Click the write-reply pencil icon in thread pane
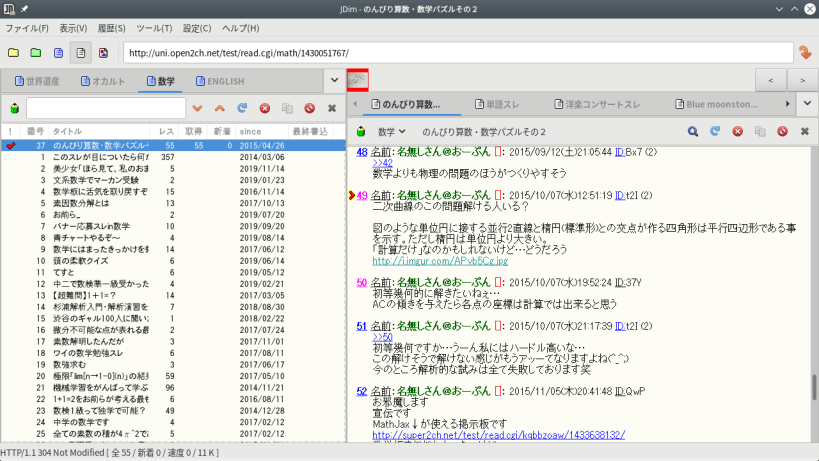The height and width of the screenshot is (461, 819). click(360, 132)
